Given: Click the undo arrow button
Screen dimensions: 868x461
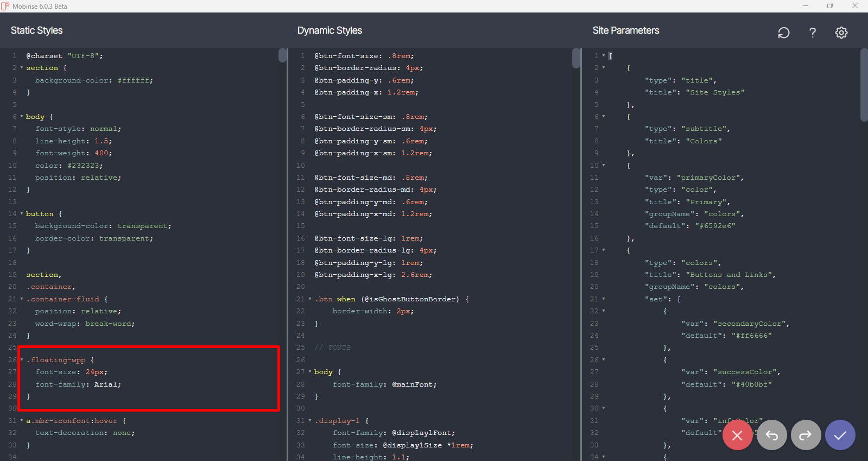Looking at the screenshot, I should coord(771,435).
